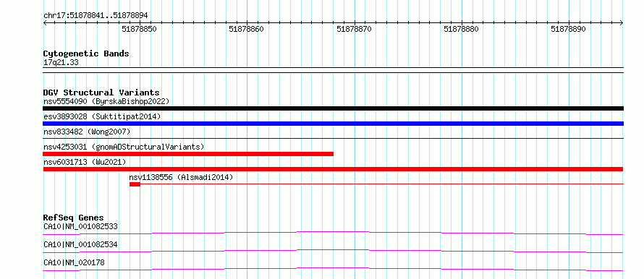The width and height of the screenshot is (644, 279).
Task: Open transcript CA10|NM_001082534 label
Action: pyautogui.click(x=80, y=244)
